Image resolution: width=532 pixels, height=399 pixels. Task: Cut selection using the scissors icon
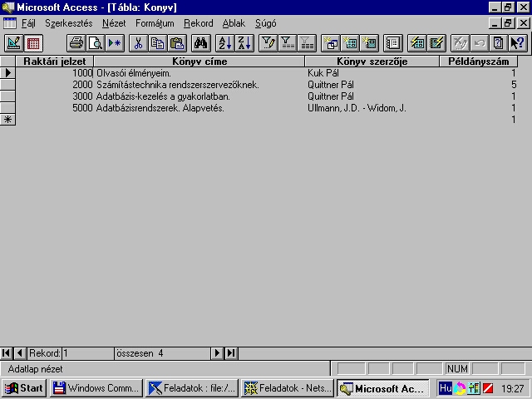[139, 43]
